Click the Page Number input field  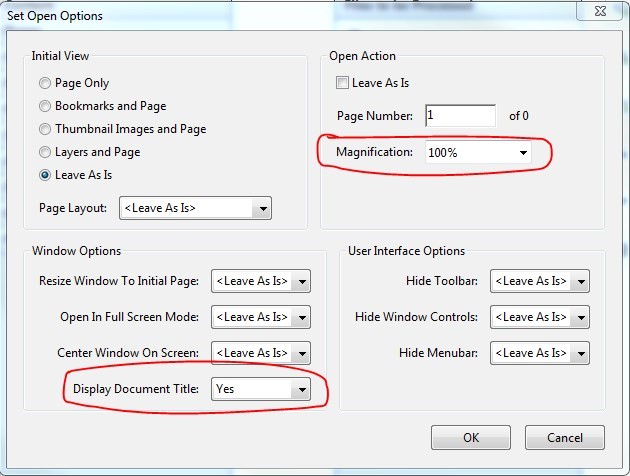click(x=460, y=116)
